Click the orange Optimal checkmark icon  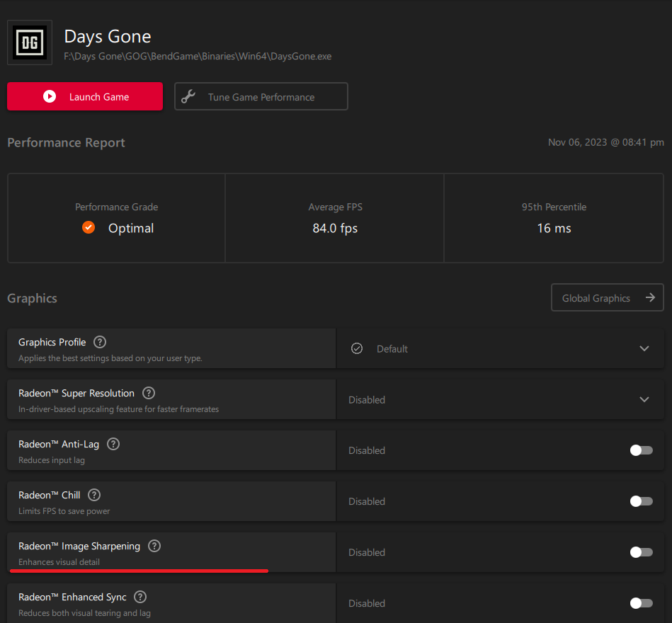coord(89,227)
